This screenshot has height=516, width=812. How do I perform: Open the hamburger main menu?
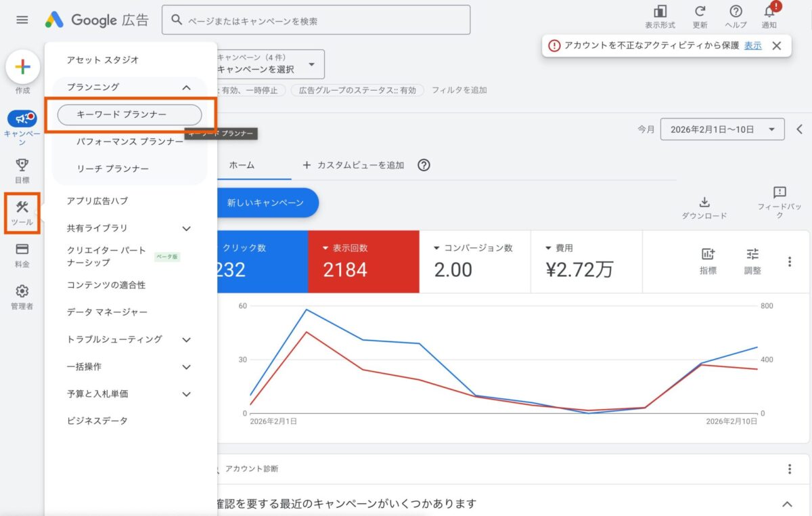22,20
